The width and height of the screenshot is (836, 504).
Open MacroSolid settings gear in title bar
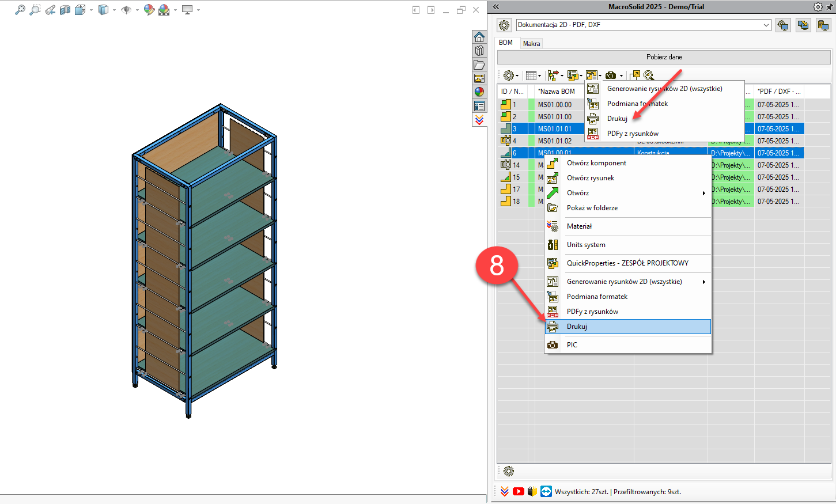[x=818, y=7]
